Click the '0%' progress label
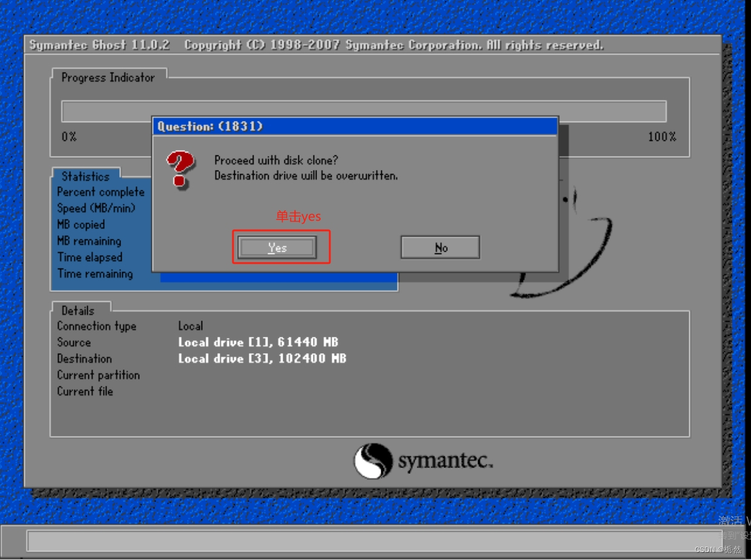This screenshot has height=560, width=751. (x=69, y=137)
